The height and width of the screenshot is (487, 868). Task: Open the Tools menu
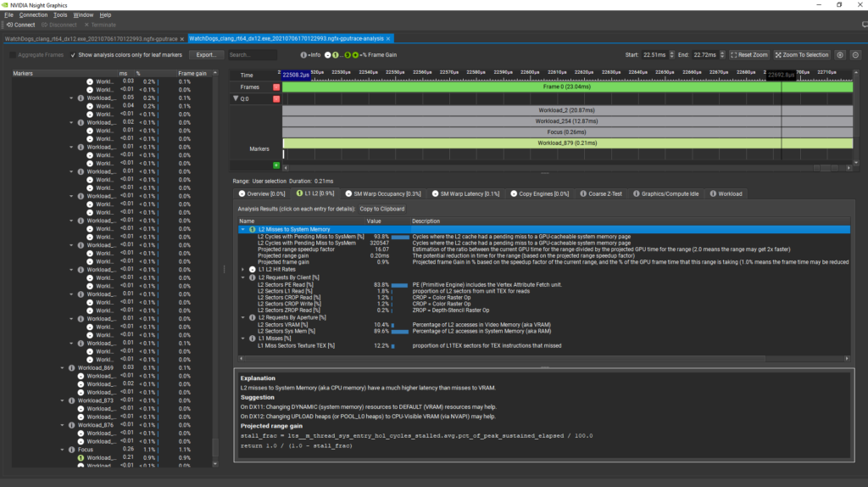(x=60, y=14)
